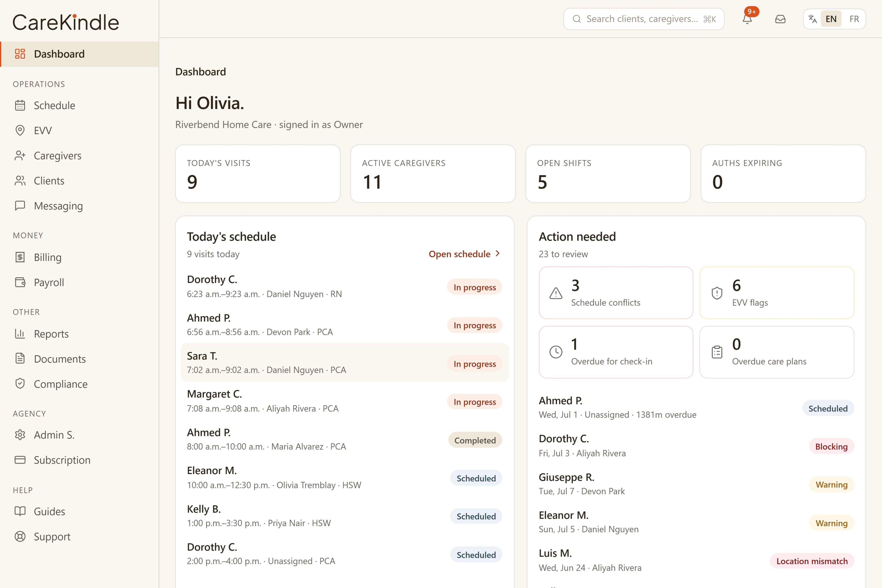Open Ahmed P. 1381m overdue action item

(696, 407)
